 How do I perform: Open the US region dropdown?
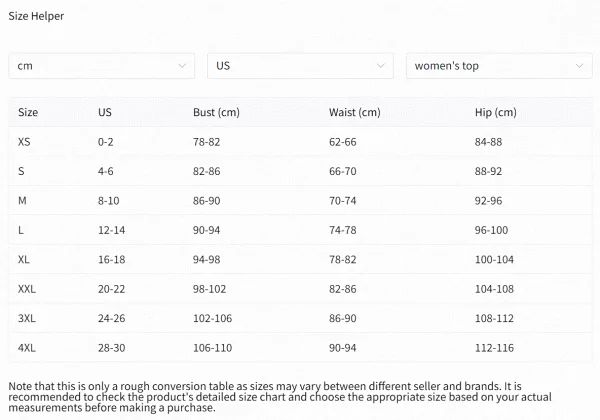click(300, 66)
